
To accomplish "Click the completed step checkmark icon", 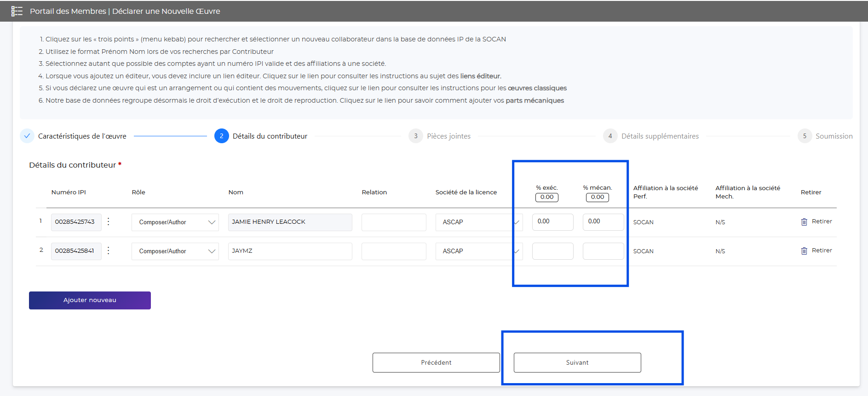I will pos(27,136).
